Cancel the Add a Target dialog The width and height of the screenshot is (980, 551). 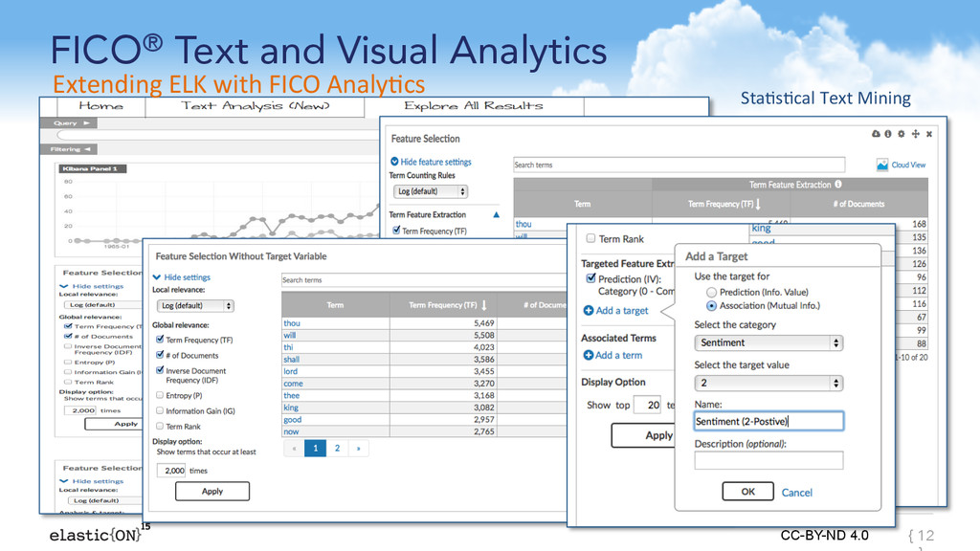(x=797, y=493)
